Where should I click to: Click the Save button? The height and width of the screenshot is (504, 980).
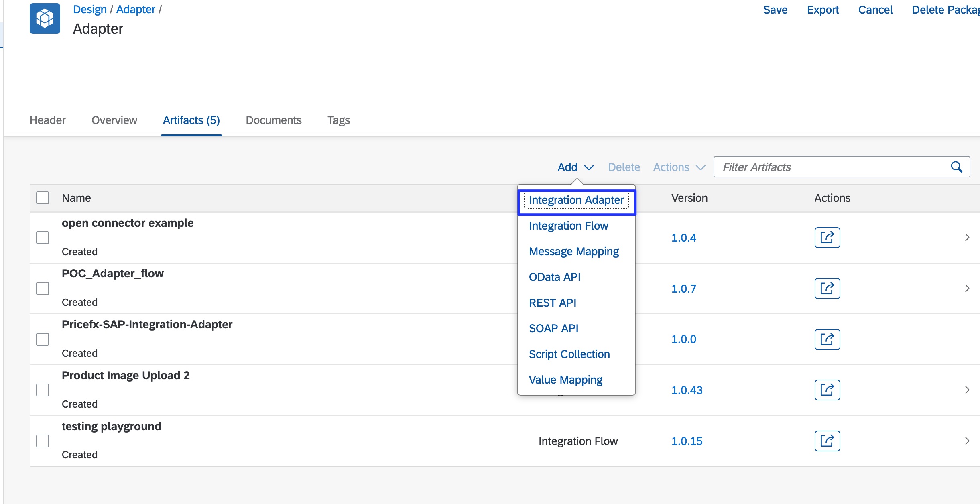pyautogui.click(x=775, y=10)
